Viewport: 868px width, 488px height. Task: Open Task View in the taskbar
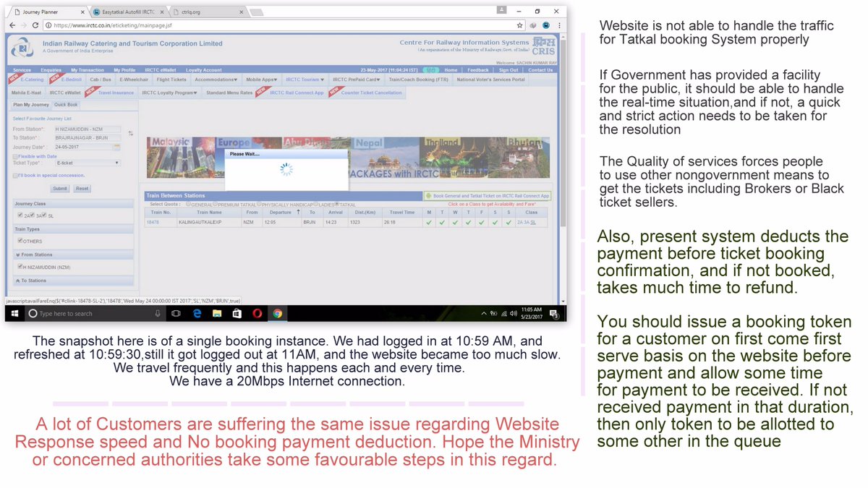click(x=176, y=314)
